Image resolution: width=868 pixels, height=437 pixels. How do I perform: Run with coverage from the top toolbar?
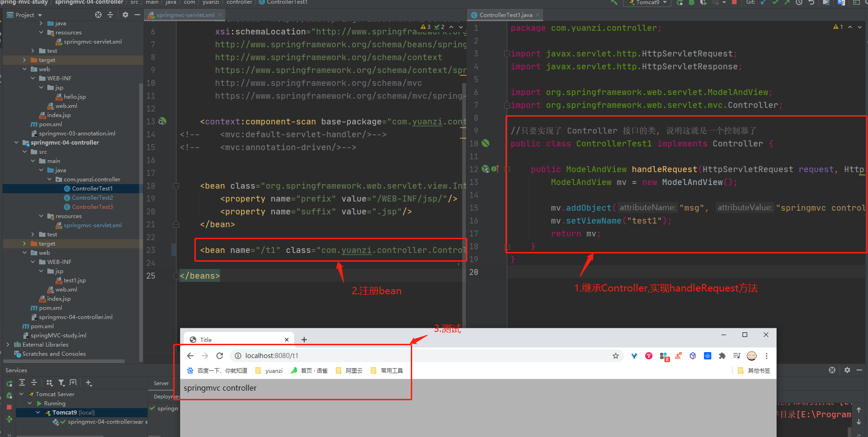(x=703, y=3)
